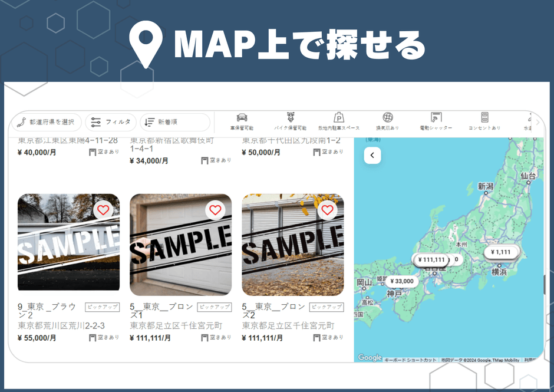Click the partially visible 水道 water filter icon
554x392 pixels.
pos(529,117)
